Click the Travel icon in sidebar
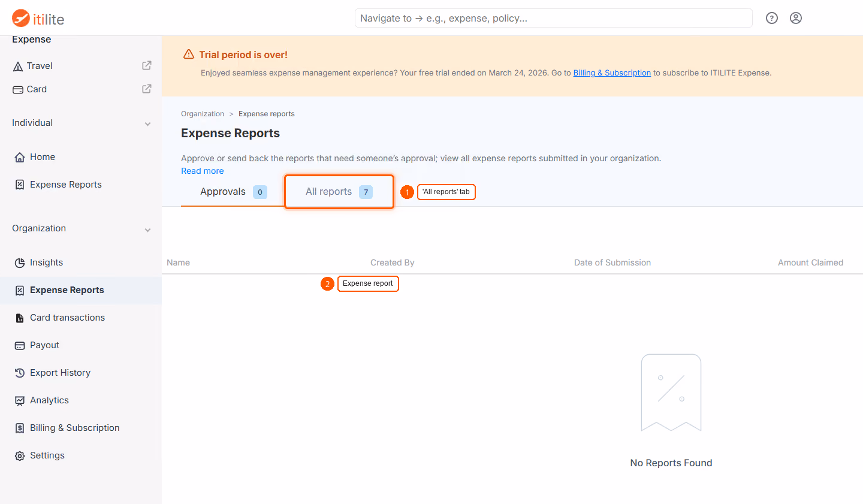This screenshot has height=504, width=863. pyautogui.click(x=18, y=66)
